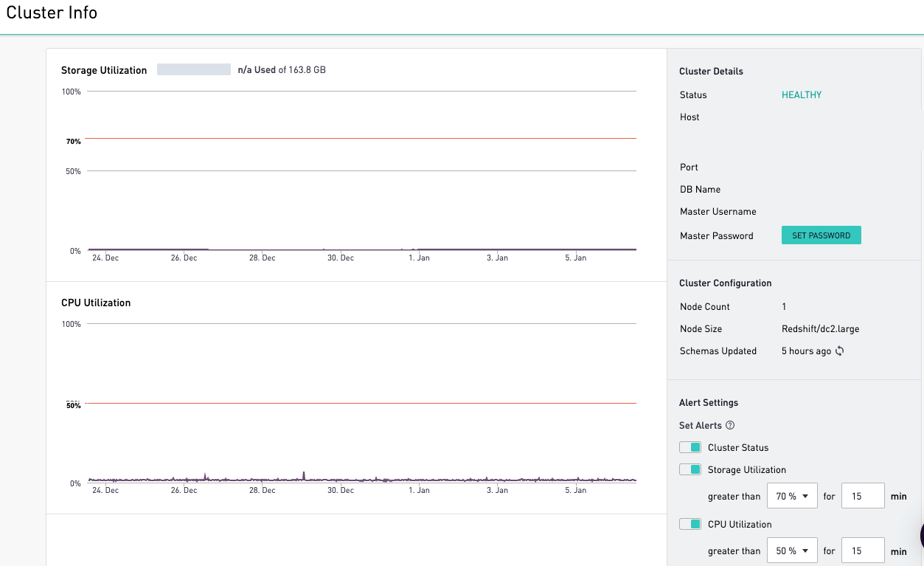Click the '1. Jan' label on storage chart
Viewport: 924px width, 566px height.
(x=419, y=258)
